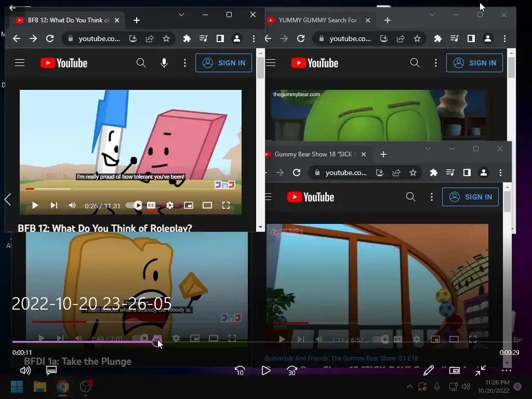Open YouTube search in BFB 12 window
This screenshot has height=399, width=532.
[141, 63]
